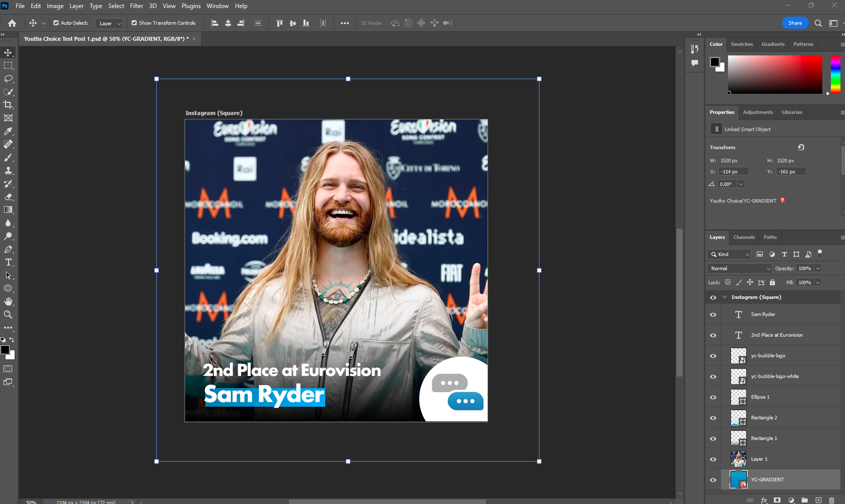
Task: Switch to the Swatches tab
Action: (742, 44)
